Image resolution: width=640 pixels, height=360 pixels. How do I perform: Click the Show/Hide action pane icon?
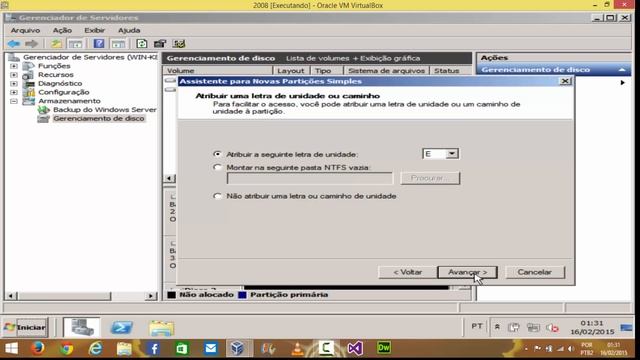(x=118, y=44)
